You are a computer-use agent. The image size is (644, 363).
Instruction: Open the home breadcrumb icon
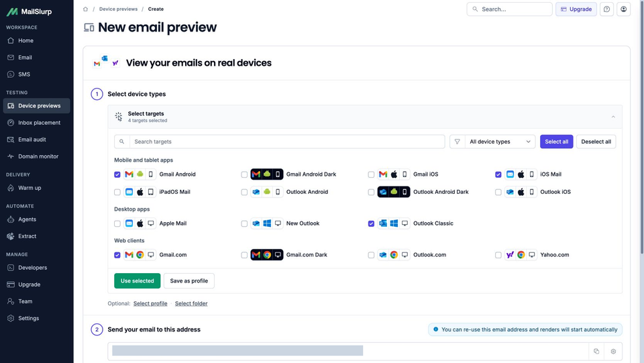(85, 9)
